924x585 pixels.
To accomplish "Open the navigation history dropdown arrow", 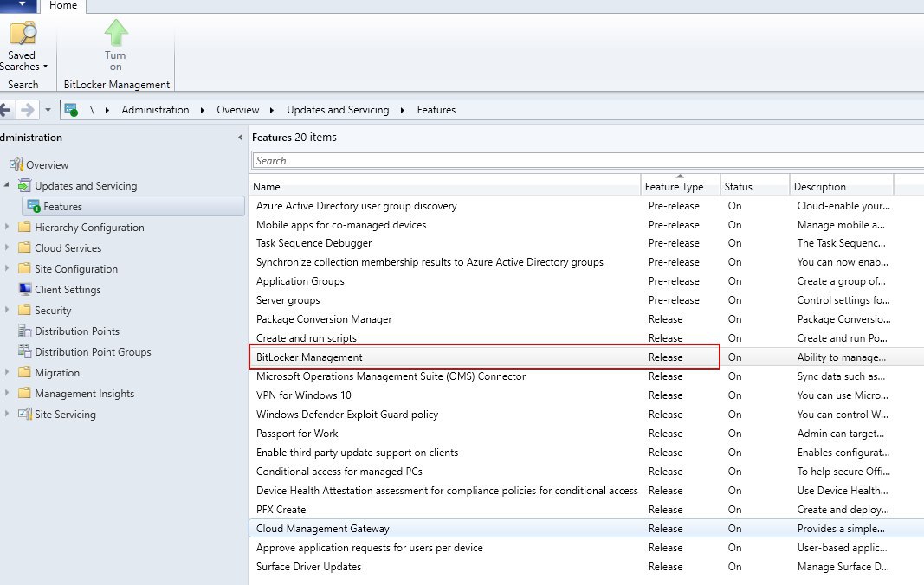I will point(48,110).
